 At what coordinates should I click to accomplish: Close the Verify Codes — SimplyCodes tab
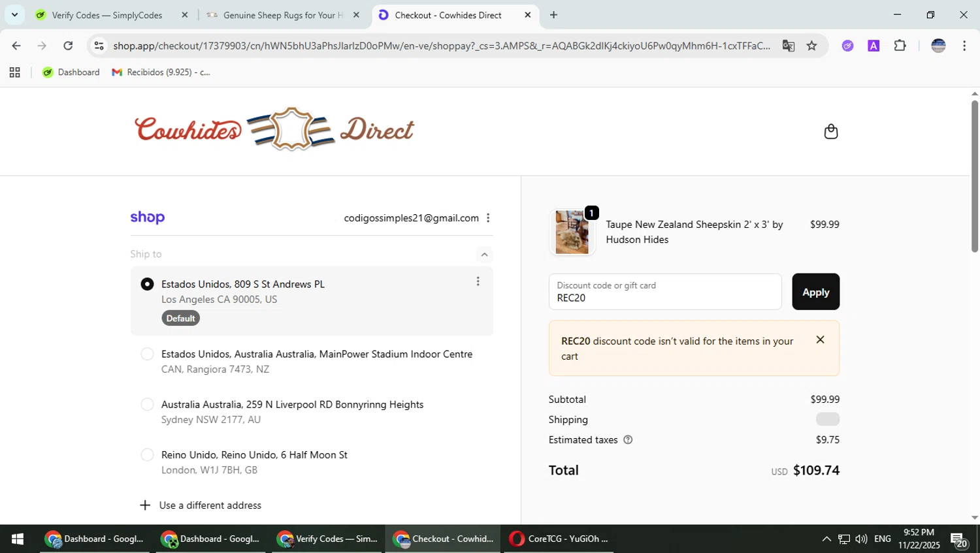[x=184, y=15]
